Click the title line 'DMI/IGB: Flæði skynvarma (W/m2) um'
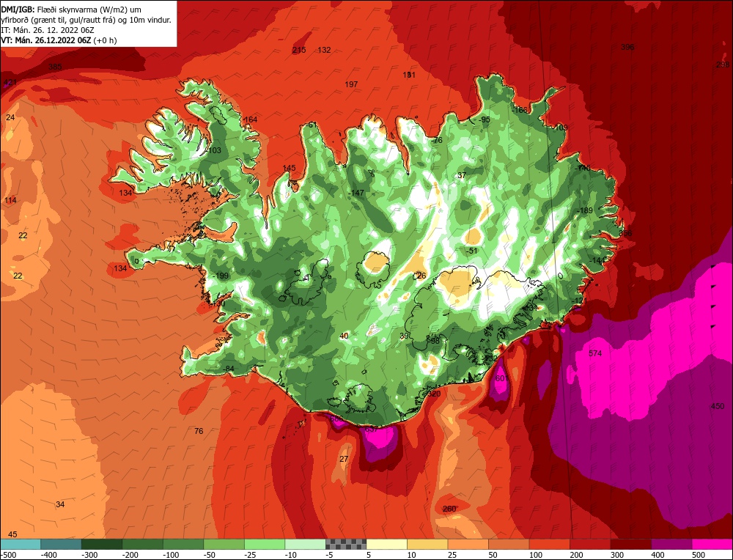 coord(71,10)
